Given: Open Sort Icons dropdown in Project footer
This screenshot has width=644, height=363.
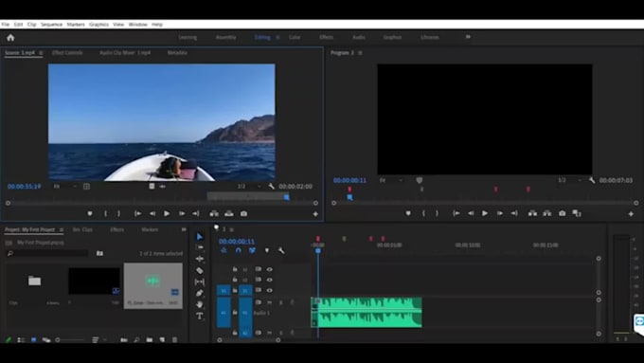Looking at the screenshot, I should click(x=98, y=339).
